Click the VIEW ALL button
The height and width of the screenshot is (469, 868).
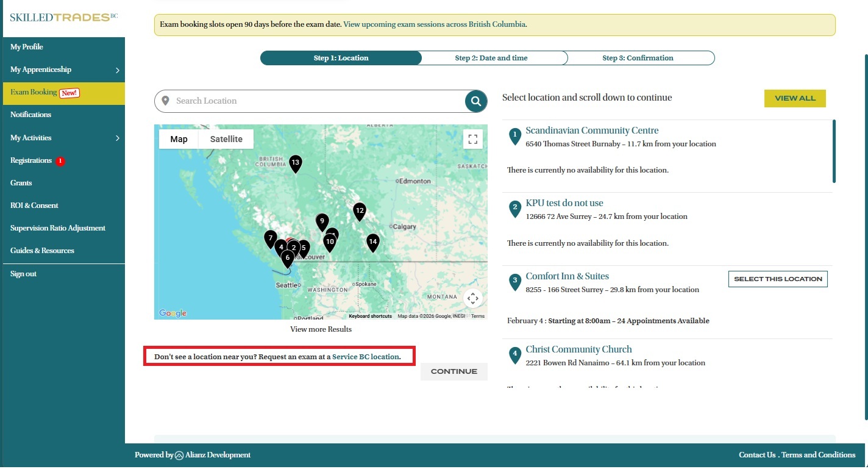795,98
